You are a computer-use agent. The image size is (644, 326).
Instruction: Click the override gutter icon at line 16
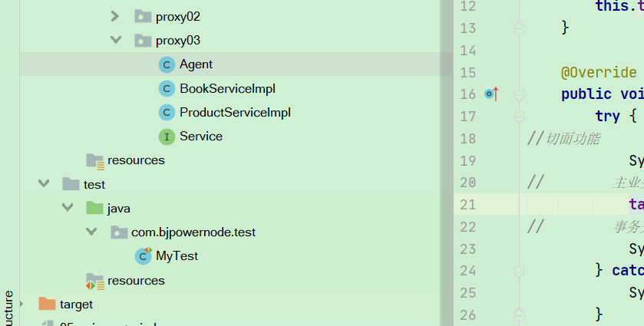[491, 94]
